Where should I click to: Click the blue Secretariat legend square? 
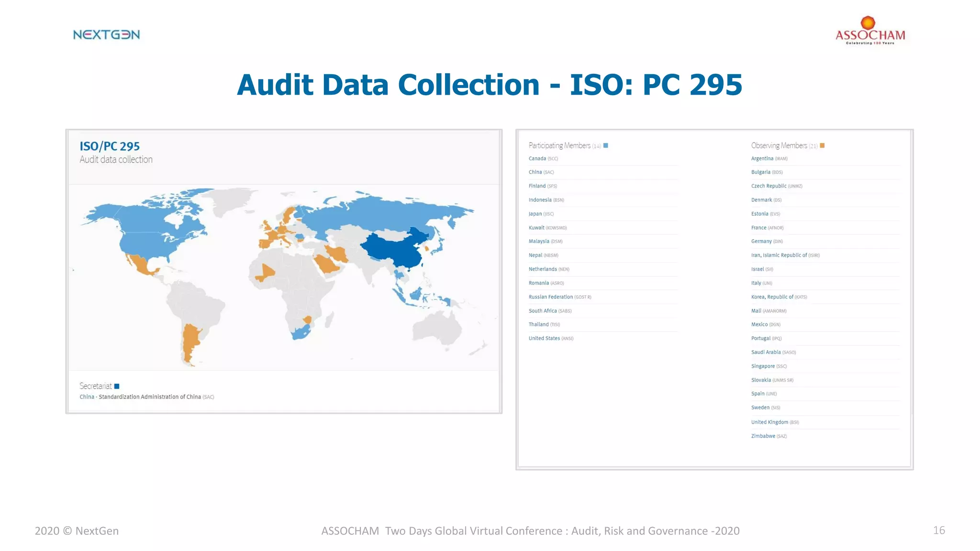(x=117, y=386)
